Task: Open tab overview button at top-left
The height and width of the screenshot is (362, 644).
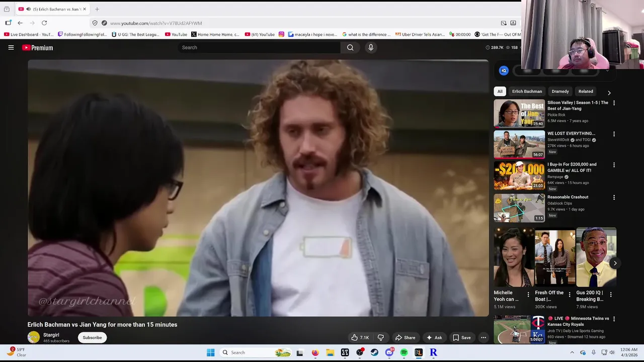Action: tap(7, 9)
